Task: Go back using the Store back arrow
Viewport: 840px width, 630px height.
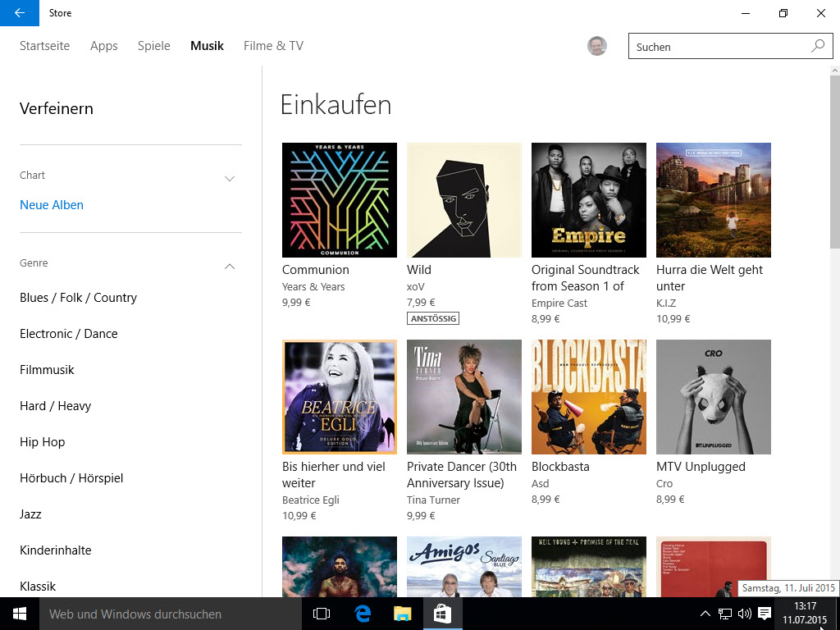Action: pyautogui.click(x=20, y=13)
